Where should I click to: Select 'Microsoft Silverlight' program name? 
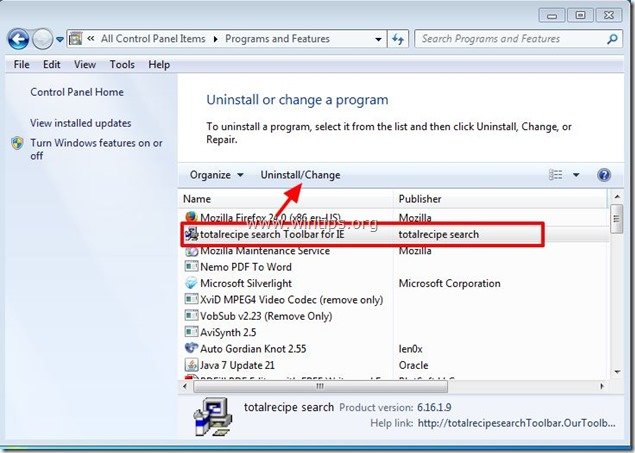246,283
